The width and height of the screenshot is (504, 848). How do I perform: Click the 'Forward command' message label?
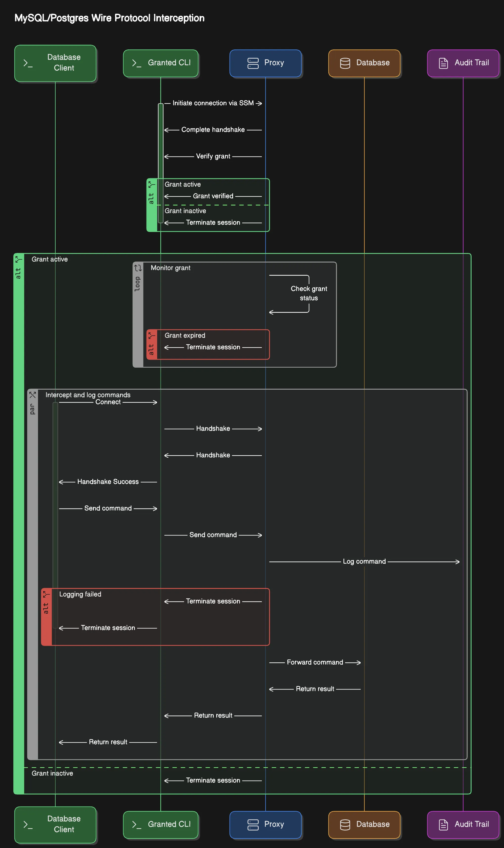[315, 662]
